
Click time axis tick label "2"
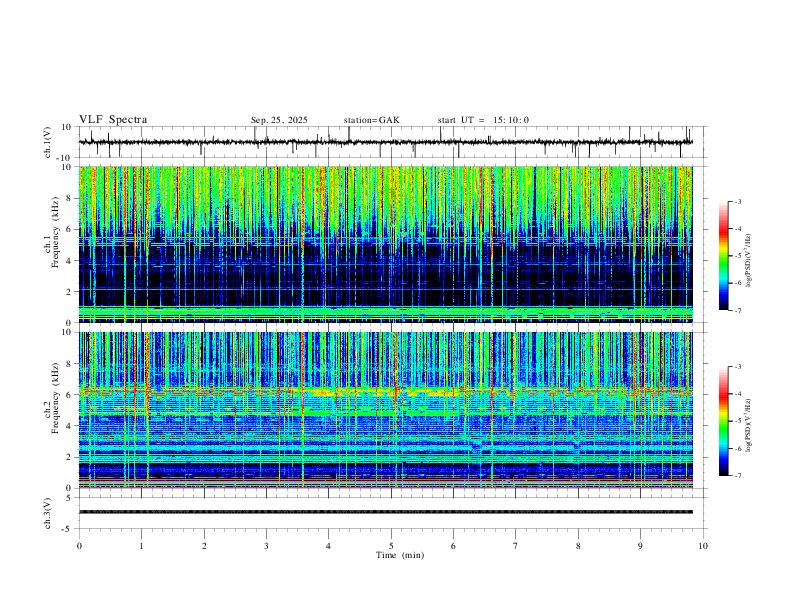pyautogui.click(x=204, y=546)
